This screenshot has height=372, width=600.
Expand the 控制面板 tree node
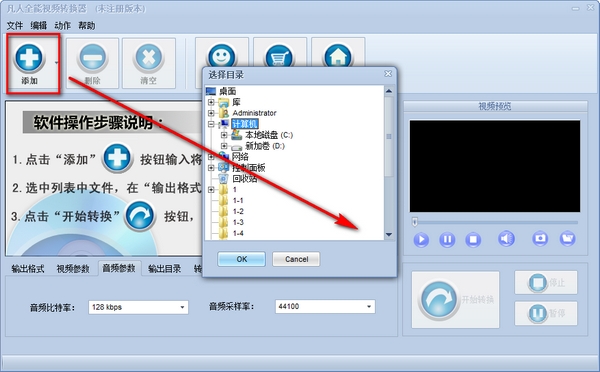[x=211, y=168]
